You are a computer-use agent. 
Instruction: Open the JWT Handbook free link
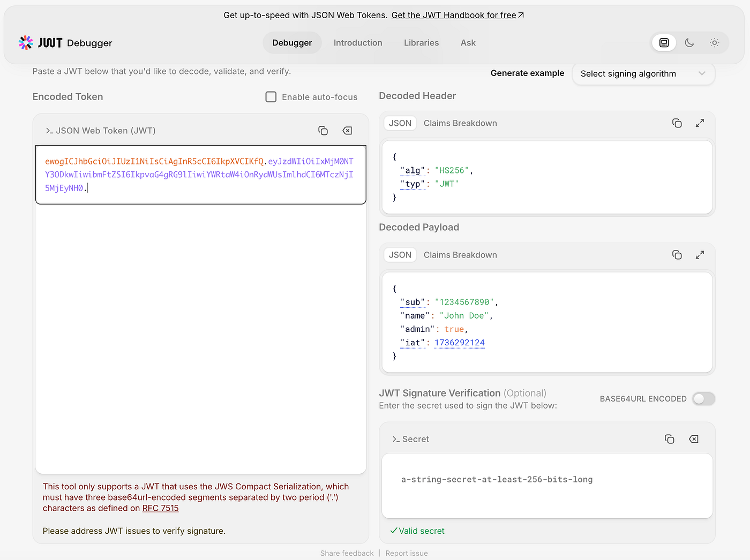[458, 15]
